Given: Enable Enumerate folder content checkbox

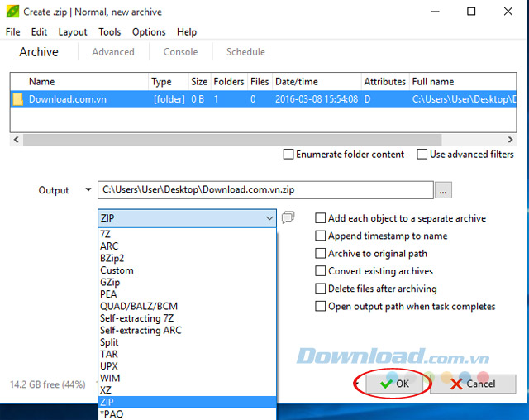Looking at the screenshot, I should [288, 155].
